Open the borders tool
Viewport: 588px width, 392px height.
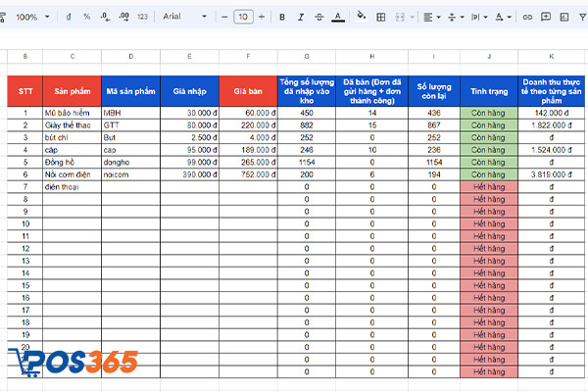[381, 17]
